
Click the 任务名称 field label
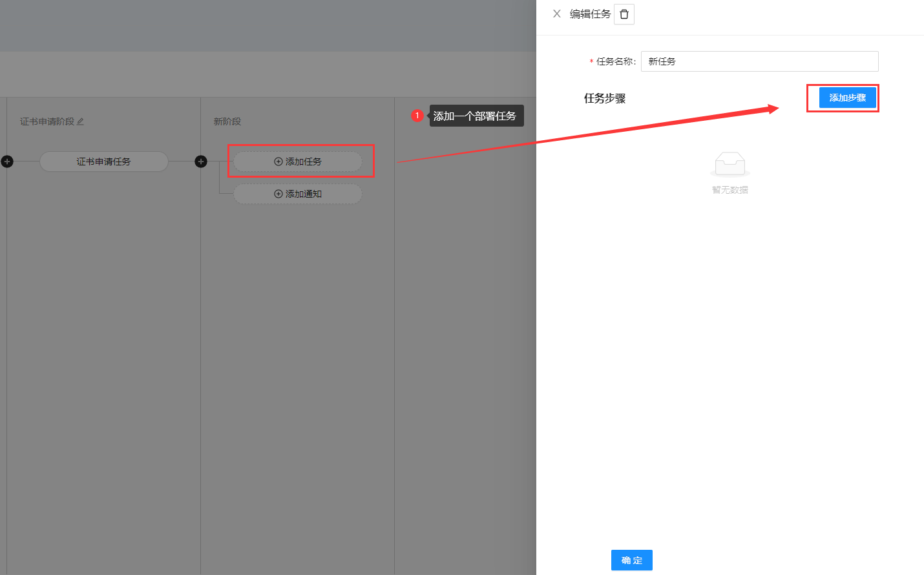[615, 61]
